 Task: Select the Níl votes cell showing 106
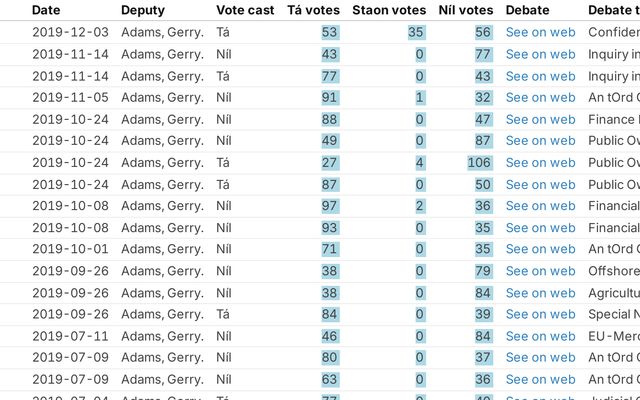coord(479,163)
